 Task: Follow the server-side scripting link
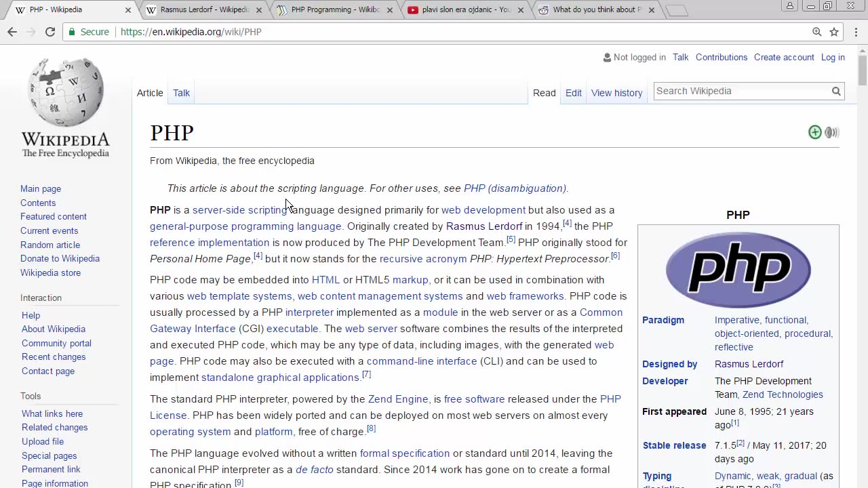click(240, 210)
